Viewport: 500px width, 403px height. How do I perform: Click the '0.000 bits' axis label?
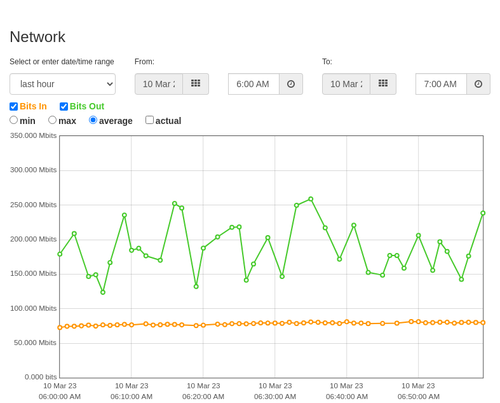click(x=41, y=377)
